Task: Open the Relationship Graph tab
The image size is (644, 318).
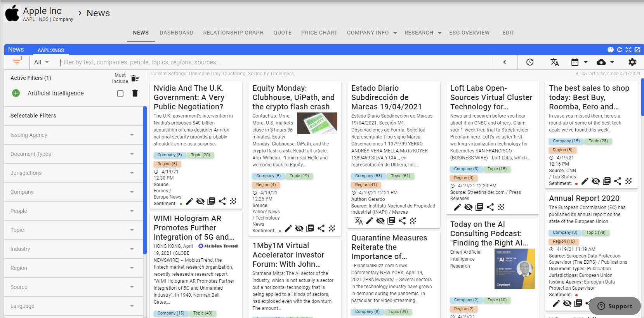Action: [x=233, y=33]
